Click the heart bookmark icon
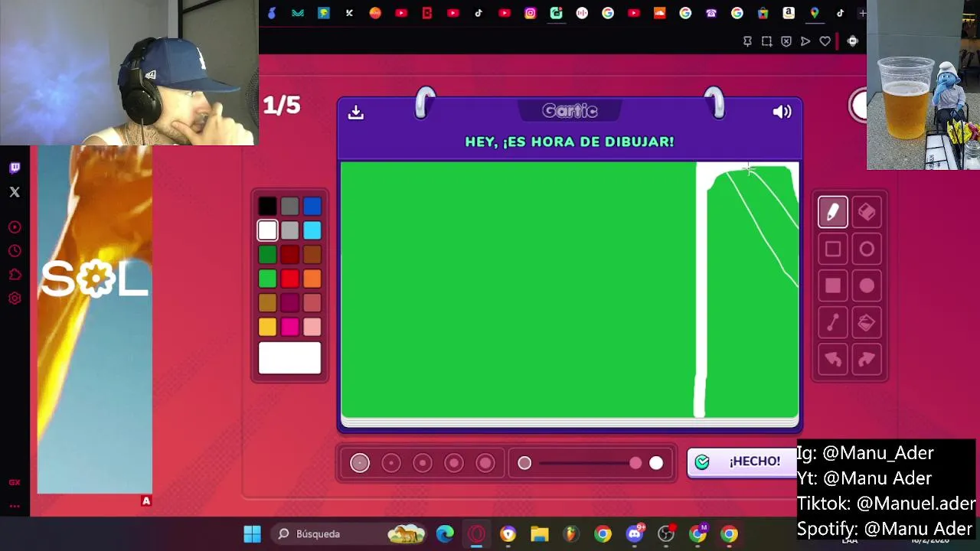This screenshot has height=551, width=980. (825, 41)
